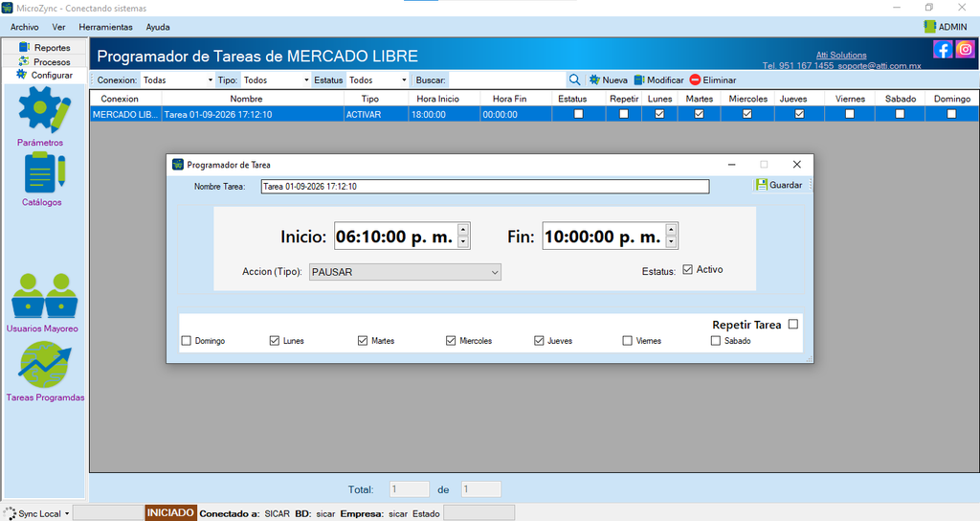Open the Tipo dropdown filter
This screenshot has height=521, width=980.
(x=276, y=80)
